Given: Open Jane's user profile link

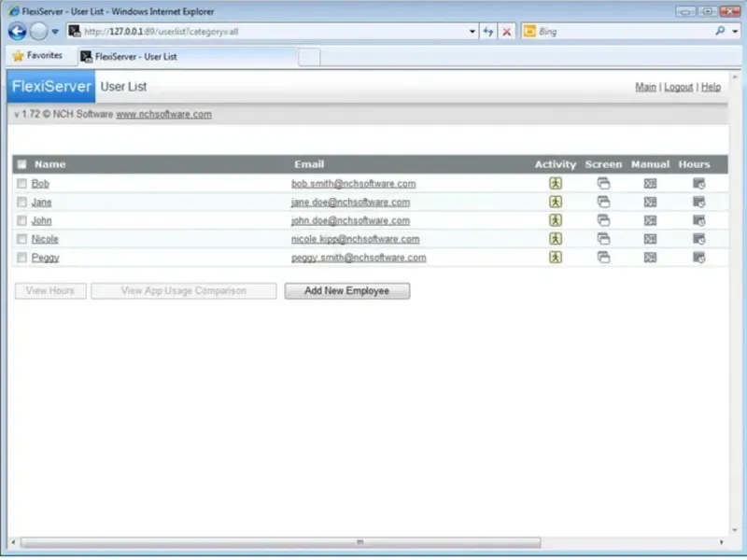Looking at the screenshot, I should [41, 203].
